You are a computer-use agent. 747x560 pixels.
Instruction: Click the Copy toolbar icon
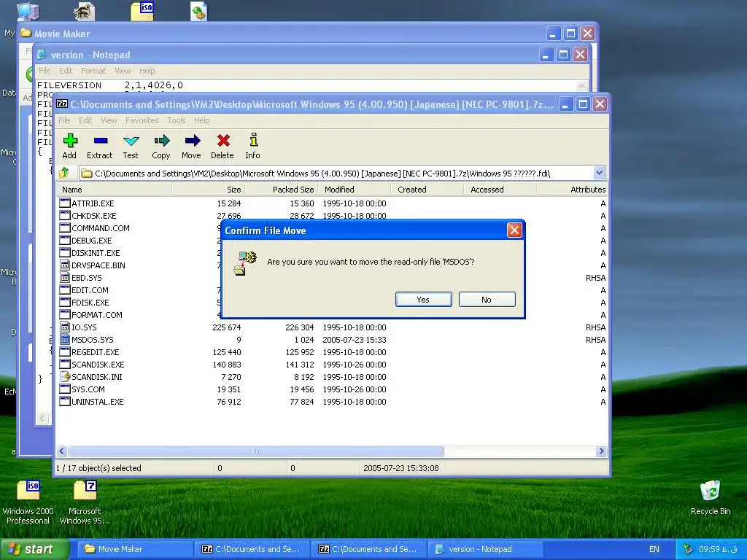point(161,141)
